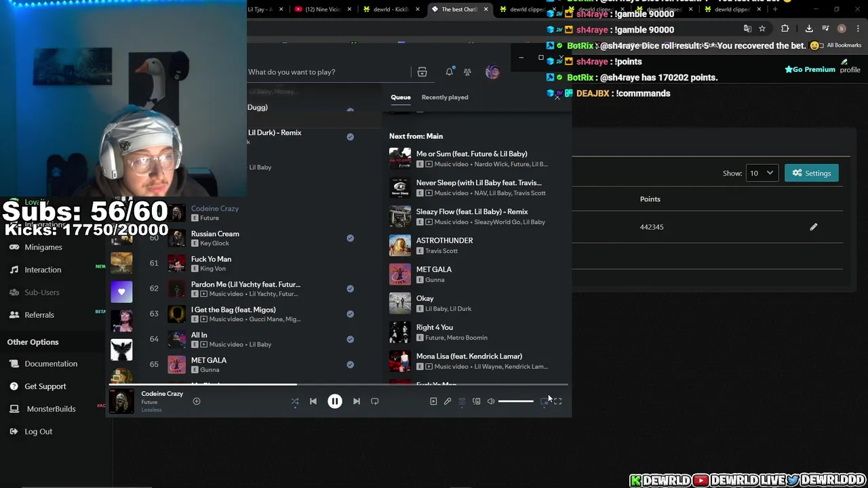Toggle repeat in the player bar

click(375, 401)
